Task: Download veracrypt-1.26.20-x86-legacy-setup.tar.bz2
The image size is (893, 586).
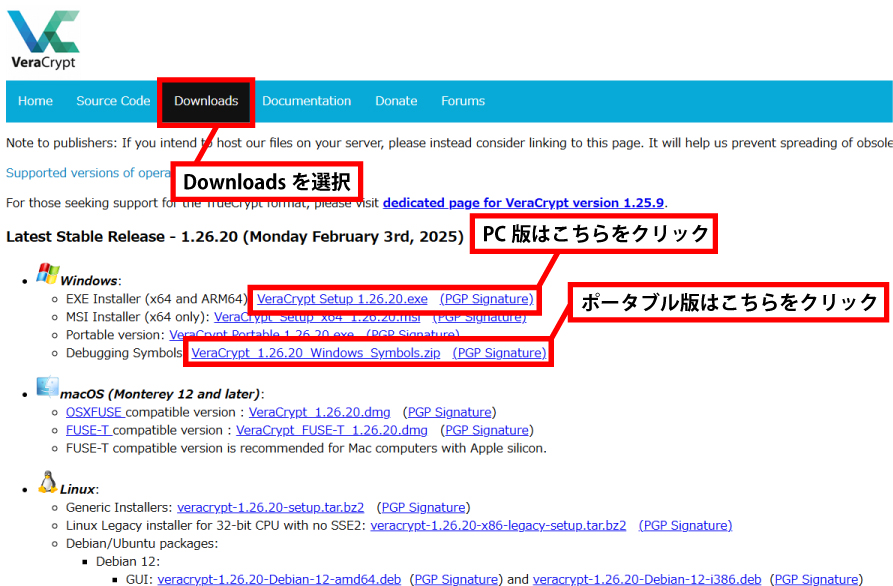Action: (x=498, y=526)
